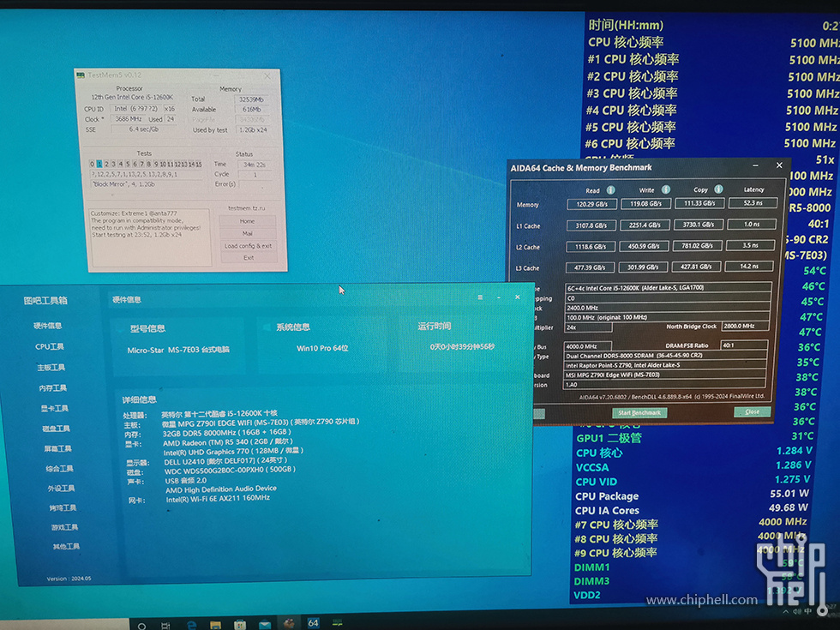Screen dimensions: 840x630
Task: Click the Memory Read value 120.29 GB/s
Action: [591, 204]
